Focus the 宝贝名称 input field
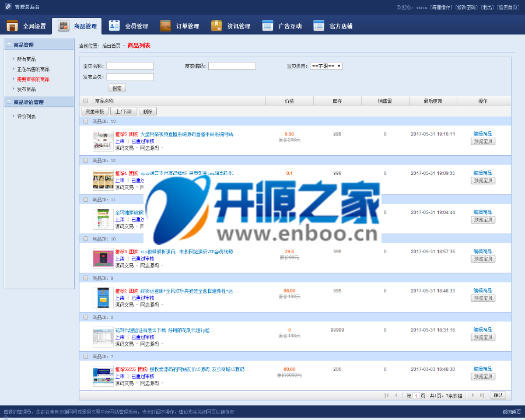 click(x=130, y=66)
